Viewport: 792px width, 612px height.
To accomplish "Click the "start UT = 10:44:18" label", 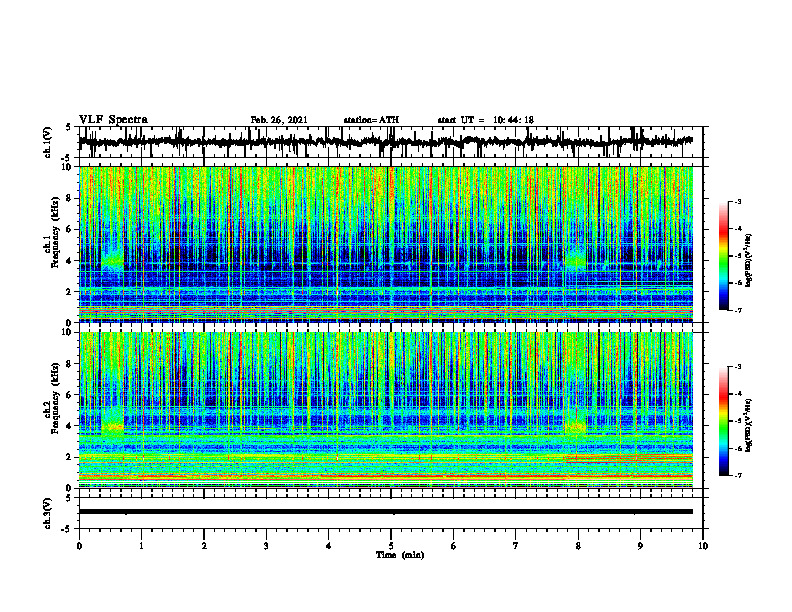I will click(485, 120).
